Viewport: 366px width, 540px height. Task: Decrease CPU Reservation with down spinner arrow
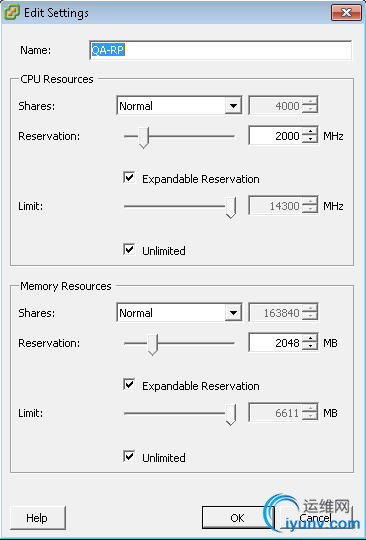pyautogui.click(x=310, y=140)
